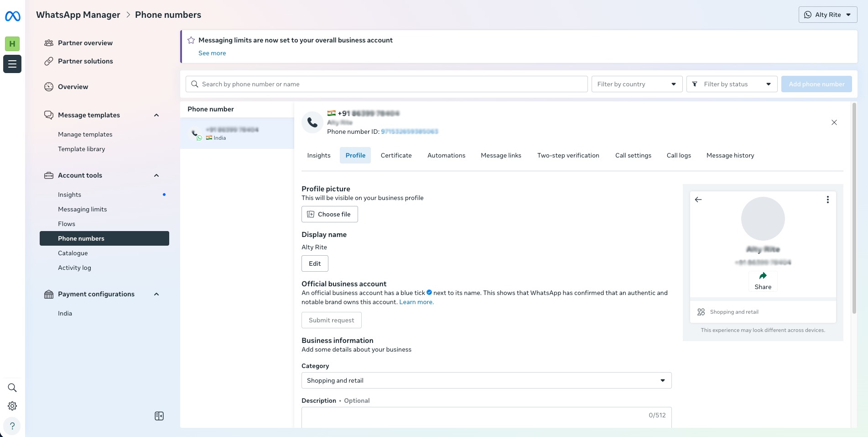Collapse the Account tools section
868x437 pixels.
point(156,175)
